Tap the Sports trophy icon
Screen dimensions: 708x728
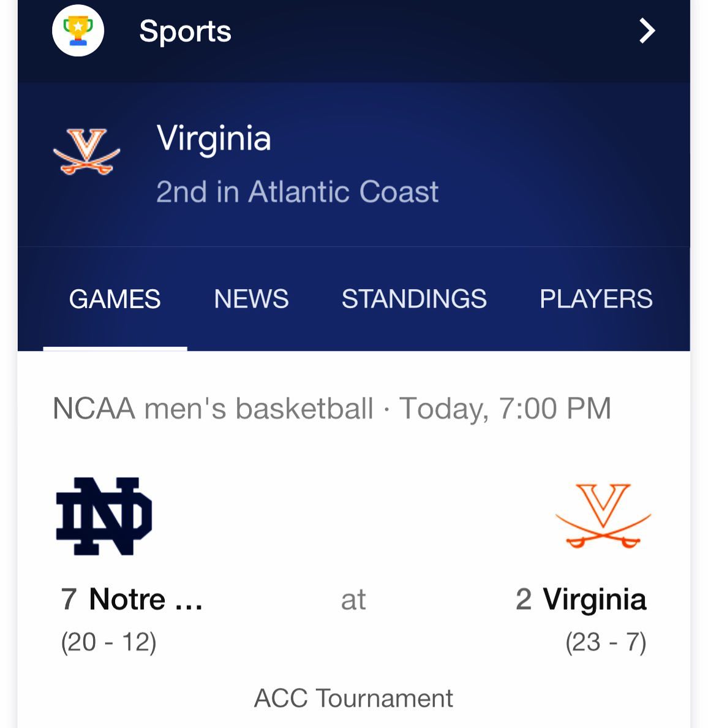(78, 31)
